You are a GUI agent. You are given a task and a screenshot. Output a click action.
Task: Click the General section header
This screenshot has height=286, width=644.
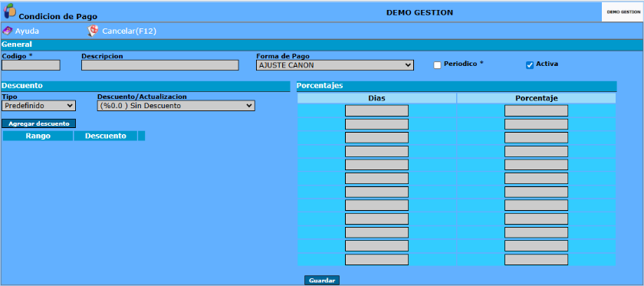coord(322,44)
